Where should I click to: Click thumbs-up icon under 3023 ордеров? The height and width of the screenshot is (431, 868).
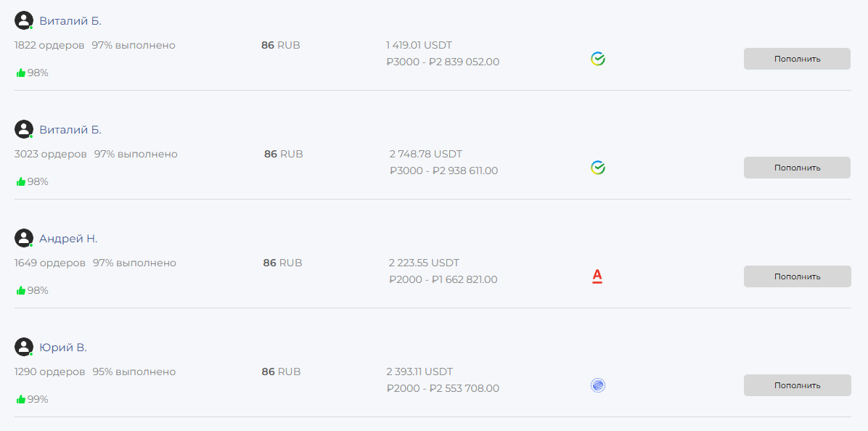coord(21,181)
